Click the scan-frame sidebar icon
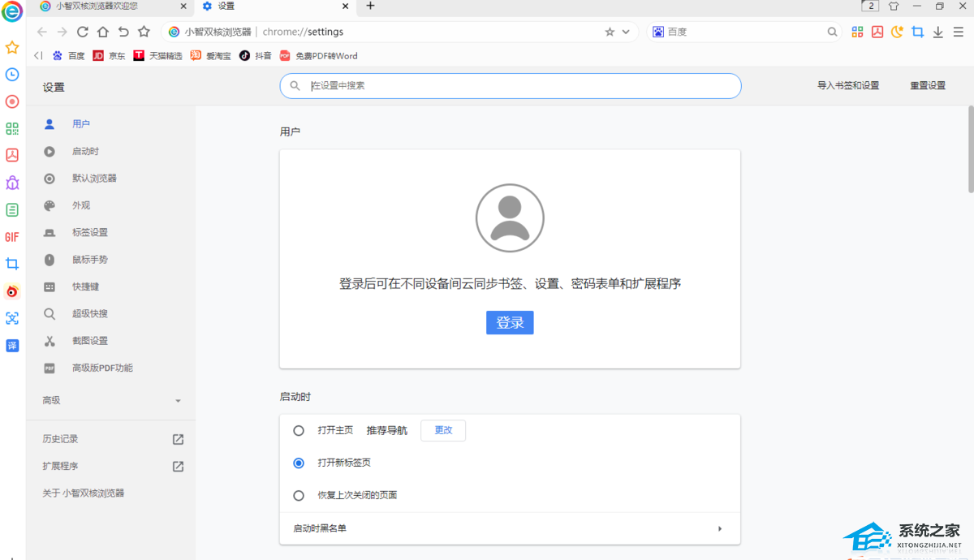The height and width of the screenshot is (560, 974). click(x=12, y=318)
